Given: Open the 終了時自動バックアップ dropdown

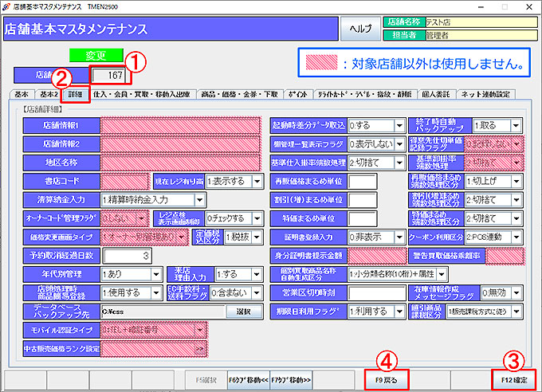Looking at the screenshot, I should pyautogui.click(x=516, y=125).
